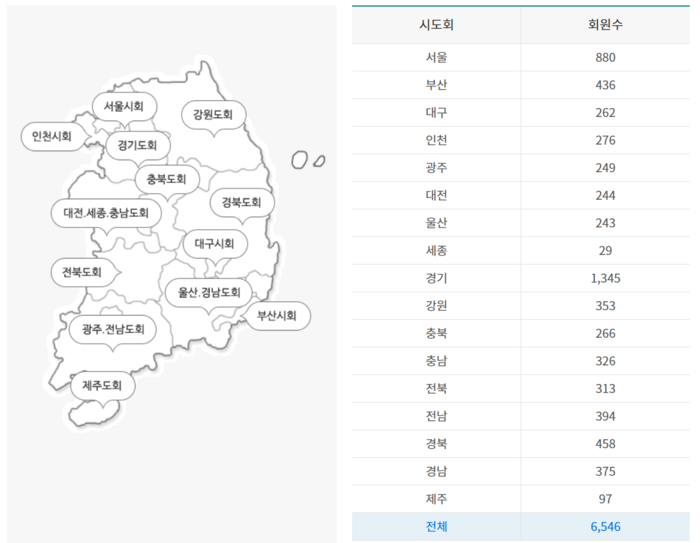Select the 강원 table cell
Viewport: 700px width, 543px height.
click(x=436, y=306)
